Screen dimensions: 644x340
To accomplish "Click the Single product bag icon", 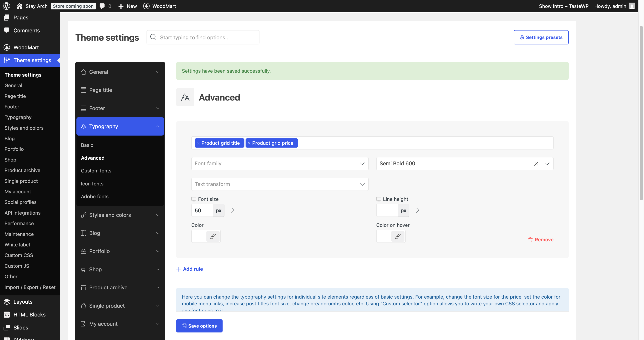I will (x=84, y=306).
